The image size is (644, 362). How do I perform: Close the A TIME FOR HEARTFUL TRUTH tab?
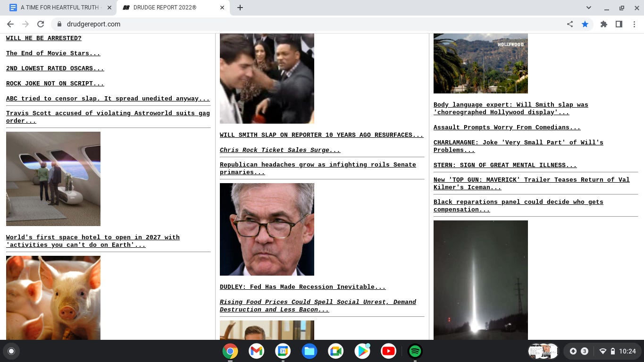pos(109,8)
